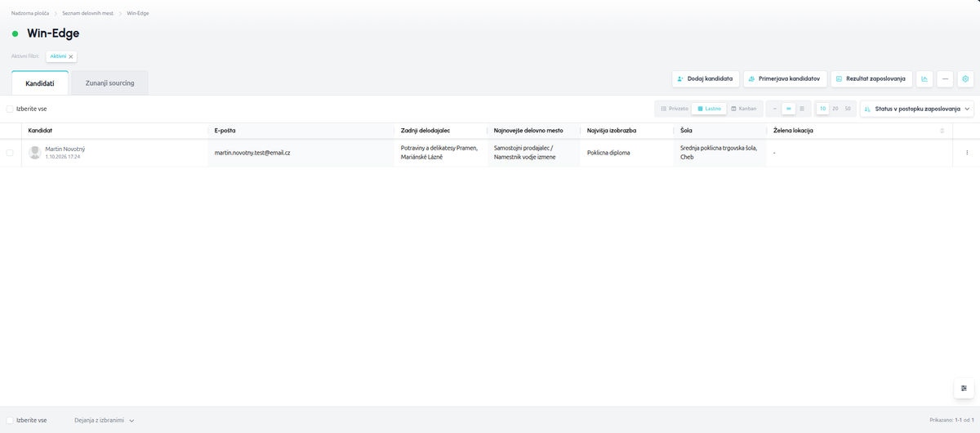Tick the bottom Izberite vse checkbox

(x=10, y=420)
